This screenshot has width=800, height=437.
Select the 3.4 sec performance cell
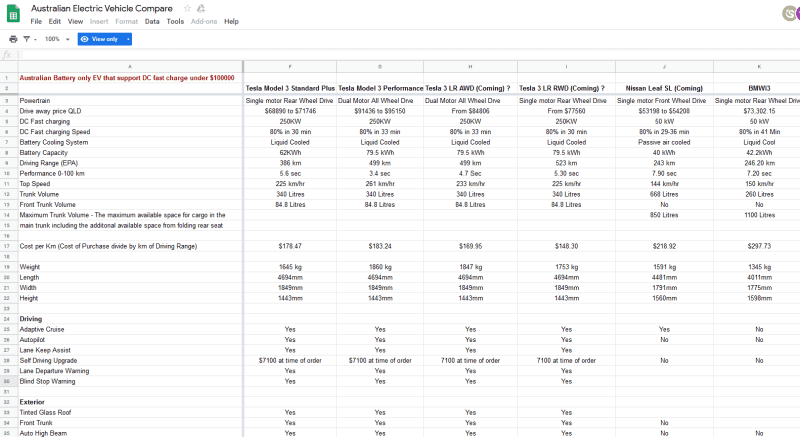(x=380, y=173)
